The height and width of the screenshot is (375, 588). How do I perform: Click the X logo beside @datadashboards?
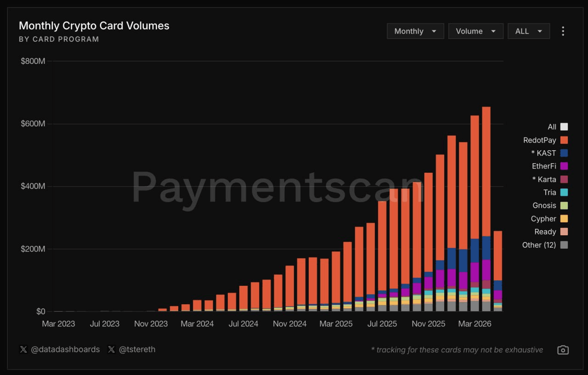coord(23,350)
